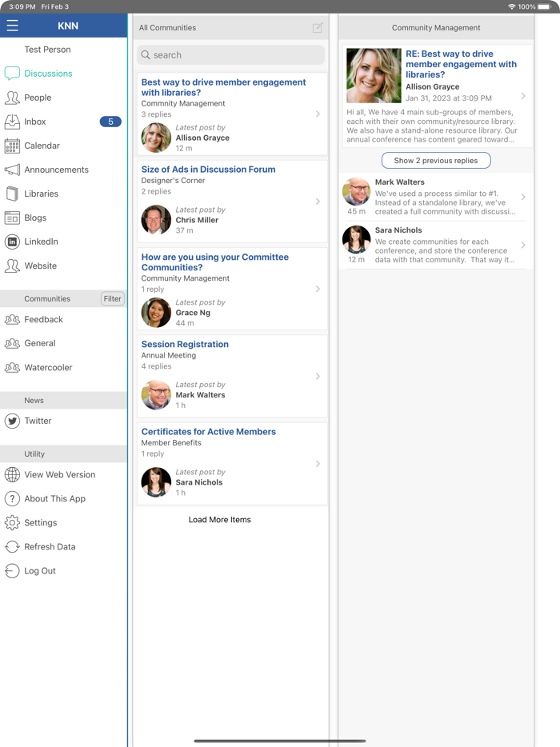Open the hamburger menu icon
Image resolution: width=560 pixels, height=747 pixels.
click(12, 26)
